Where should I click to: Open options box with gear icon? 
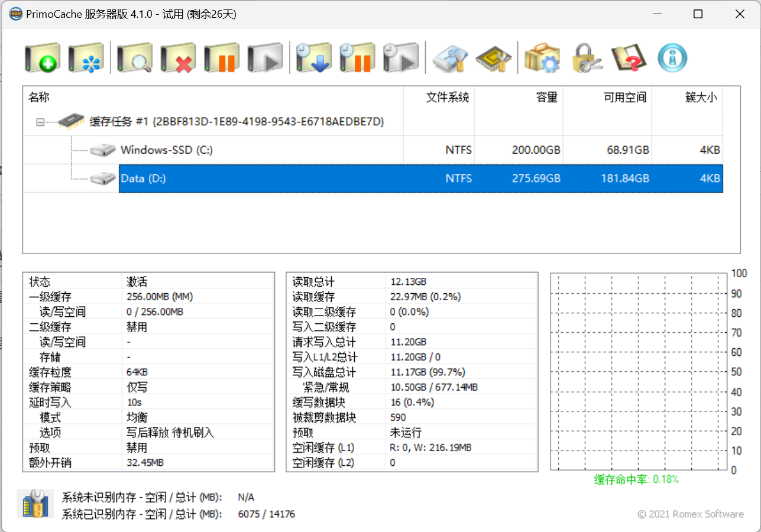[x=542, y=58]
